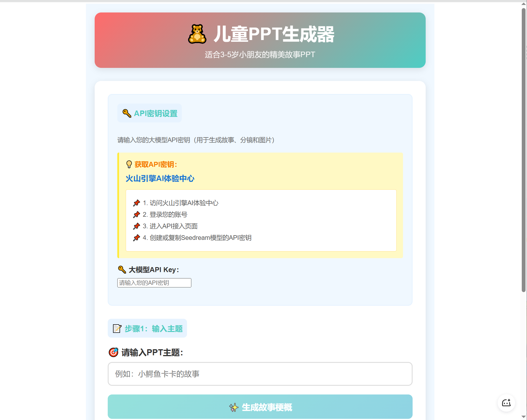Viewport: 527px width, 420px height.
Task: Click the teddy bear icon in header
Action: (x=197, y=34)
